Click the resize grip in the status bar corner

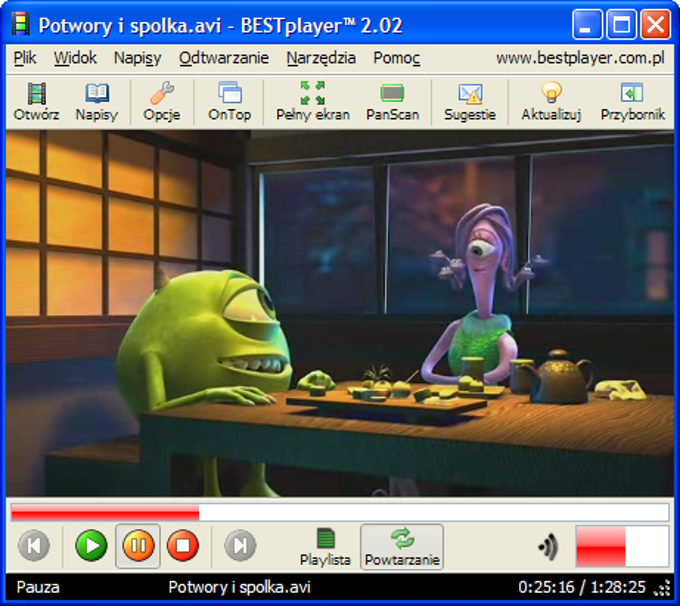(x=663, y=589)
